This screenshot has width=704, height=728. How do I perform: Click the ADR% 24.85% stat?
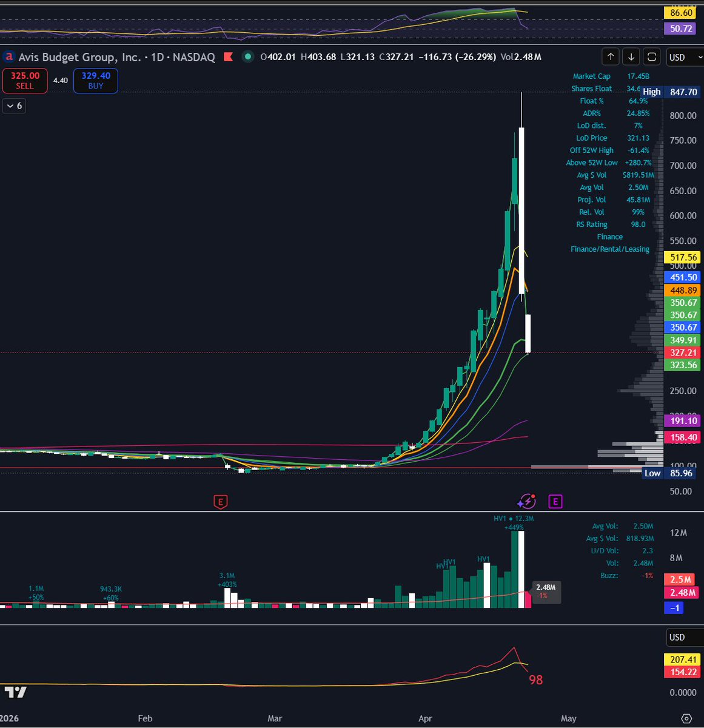tap(615, 113)
